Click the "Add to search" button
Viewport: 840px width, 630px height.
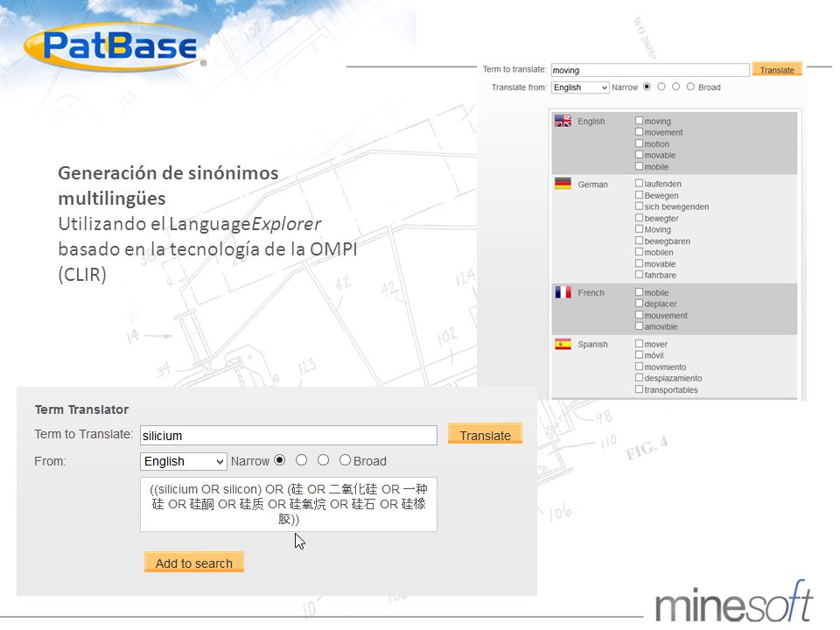click(x=194, y=563)
